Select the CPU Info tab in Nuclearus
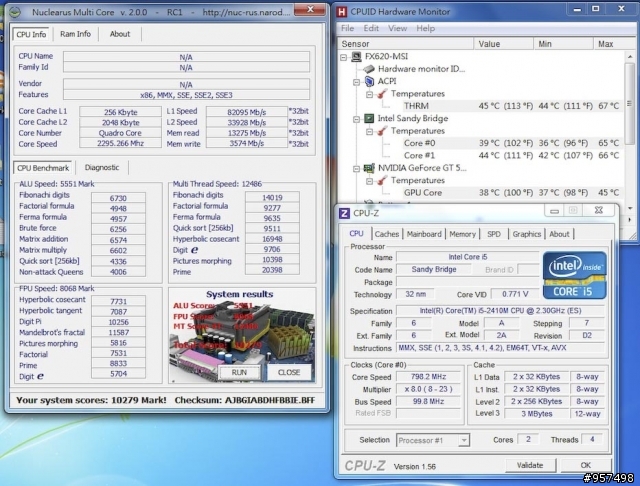 point(31,34)
